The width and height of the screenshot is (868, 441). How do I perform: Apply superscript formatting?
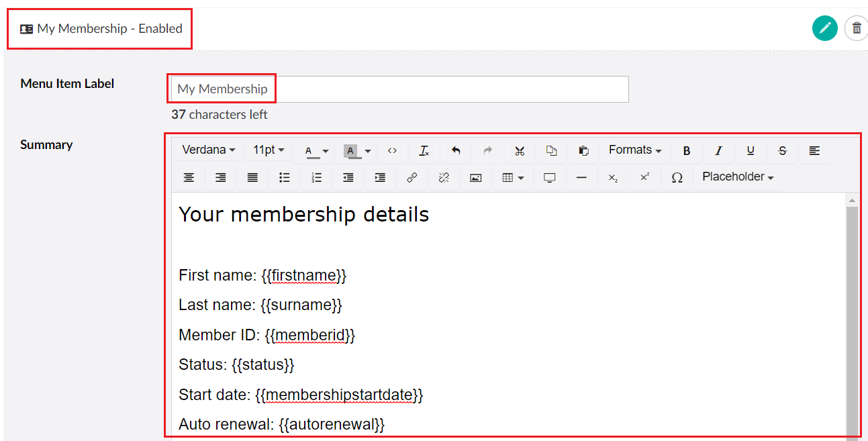[x=644, y=177]
